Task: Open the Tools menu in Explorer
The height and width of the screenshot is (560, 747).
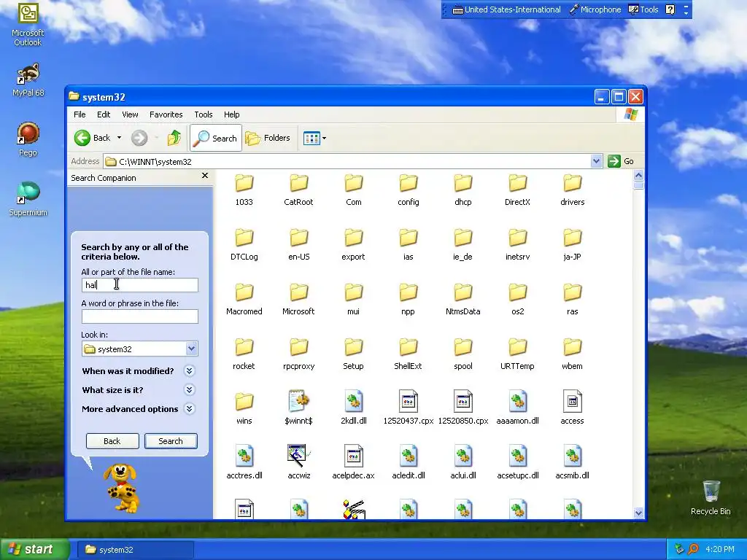Action: point(203,114)
